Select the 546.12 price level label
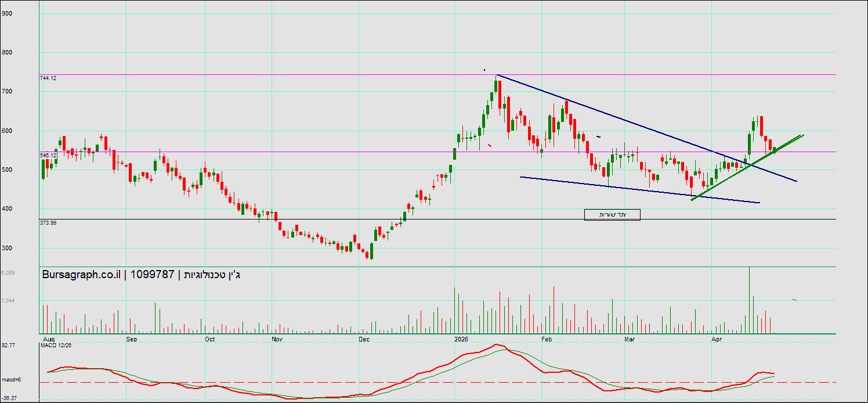 pyautogui.click(x=48, y=156)
